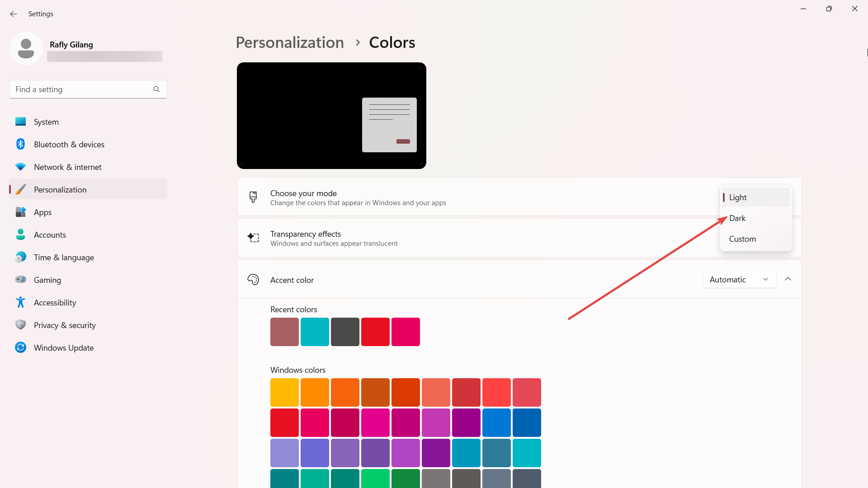Click the Rafly Gilang account name
Viewport: 868px width, 488px height.
coord(71,45)
